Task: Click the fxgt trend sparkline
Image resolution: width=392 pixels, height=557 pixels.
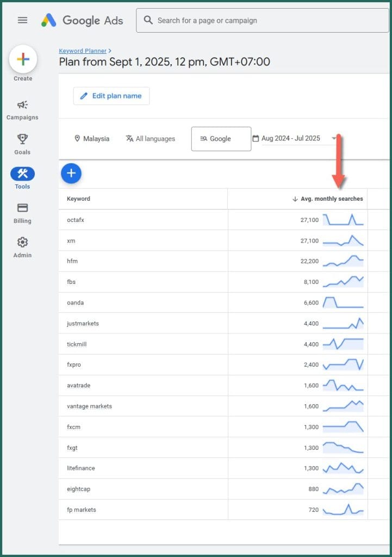Action: click(343, 448)
